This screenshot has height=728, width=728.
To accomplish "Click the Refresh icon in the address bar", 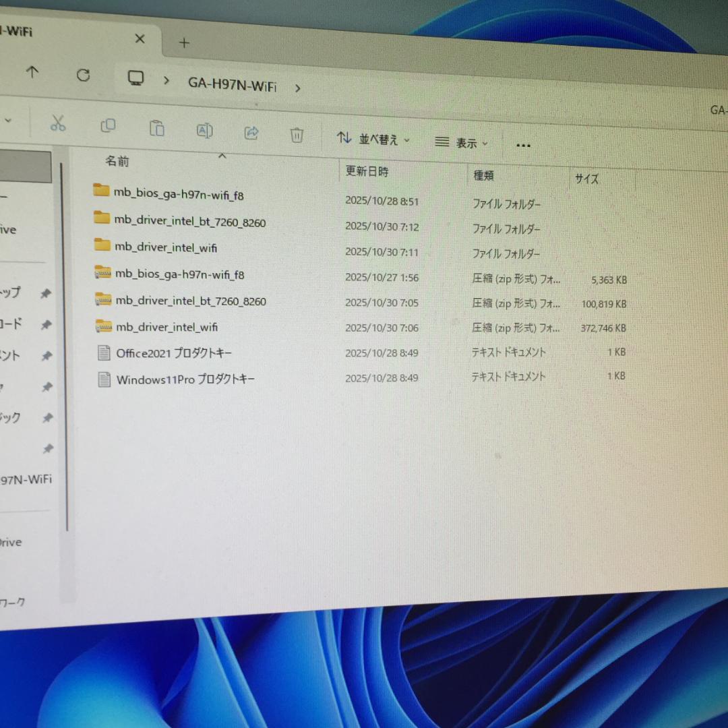I will pyautogui.click(x=83, y=75).
